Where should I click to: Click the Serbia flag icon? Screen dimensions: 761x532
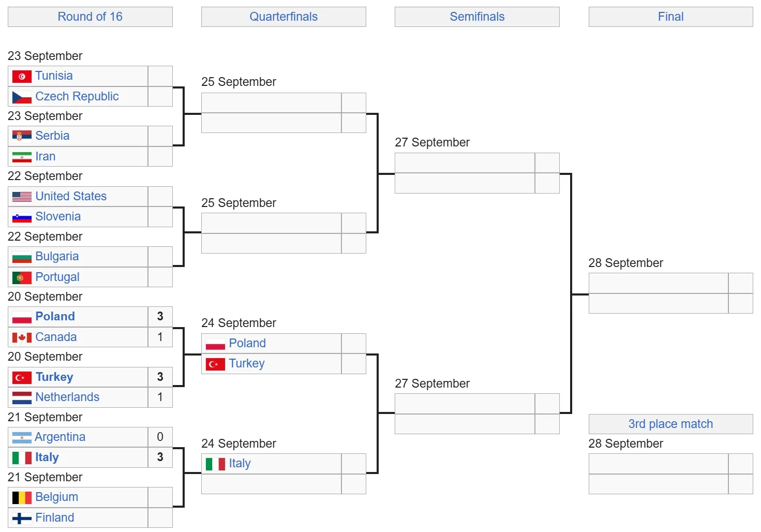tap(22, 136)
